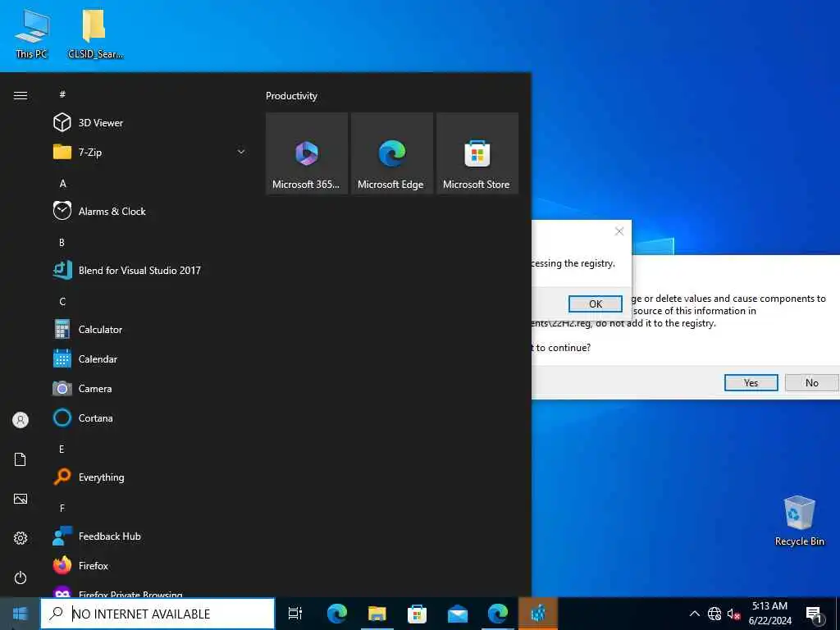This screenshot has width=840, height=630.
Task: Switch to Registry Editor taskbar icon
Action: (538, 614)
